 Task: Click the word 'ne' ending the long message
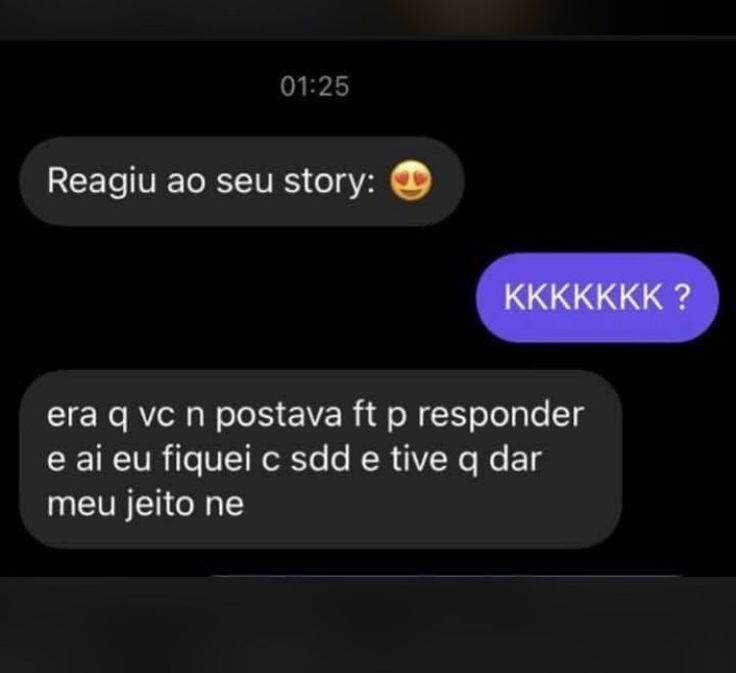(225, 506)
